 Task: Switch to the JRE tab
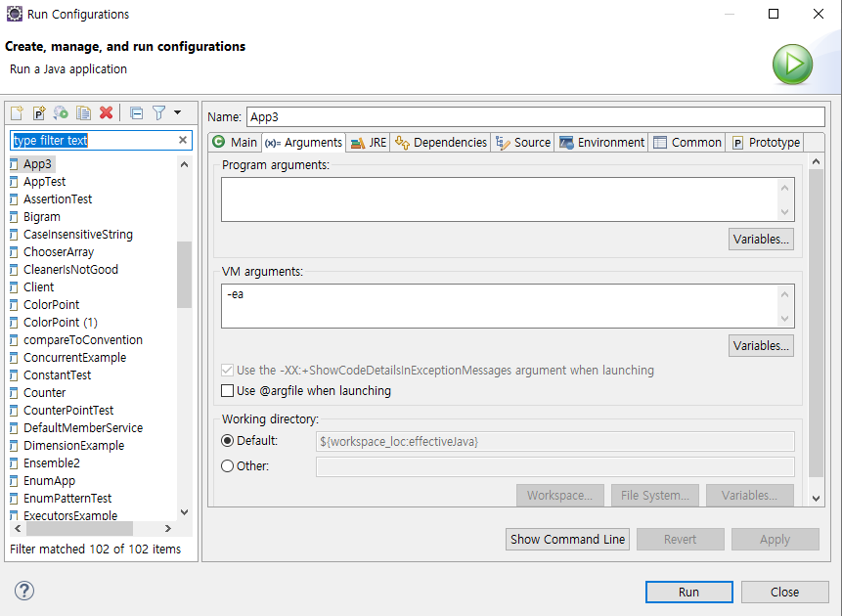(369, 143)
